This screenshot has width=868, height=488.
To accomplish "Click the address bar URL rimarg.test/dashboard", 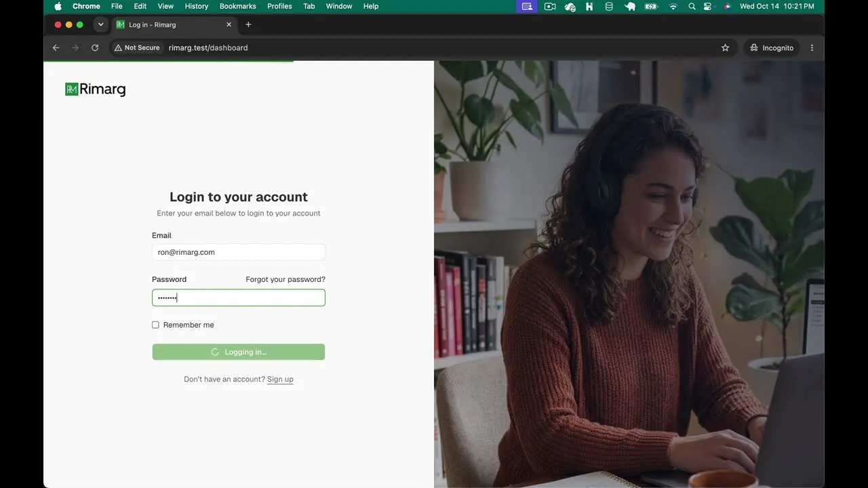I will coord(208,48).
